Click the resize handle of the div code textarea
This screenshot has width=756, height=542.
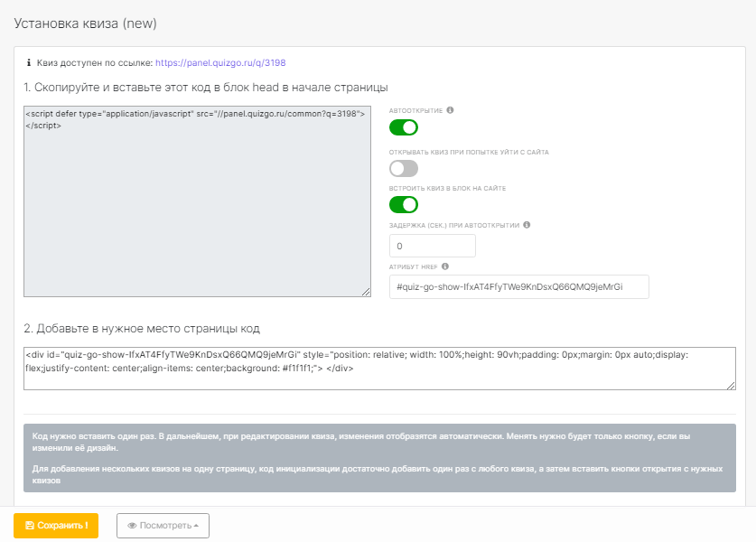[x=731, y=385]
